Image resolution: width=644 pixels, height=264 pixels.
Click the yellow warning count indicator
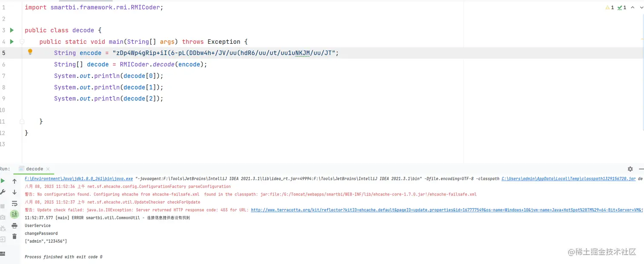pyautogui.click(x=609, y=8)
